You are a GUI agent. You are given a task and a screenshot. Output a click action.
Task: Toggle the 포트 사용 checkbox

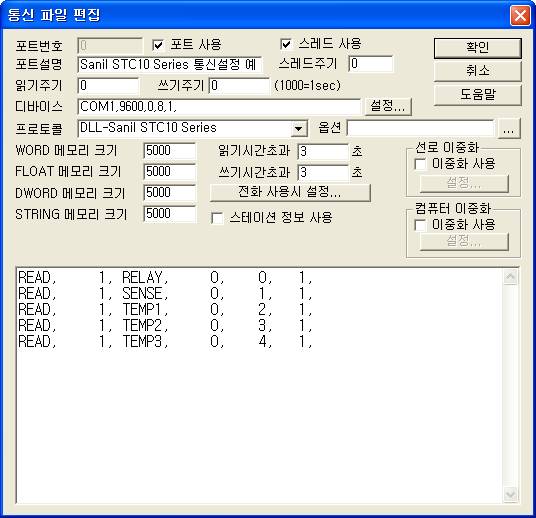point(158,45)
